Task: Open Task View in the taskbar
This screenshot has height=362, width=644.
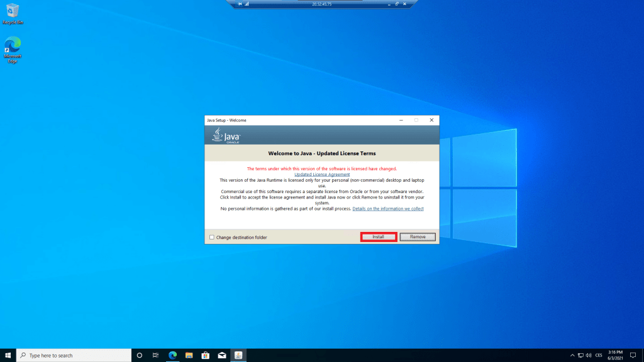Action: 155,355
